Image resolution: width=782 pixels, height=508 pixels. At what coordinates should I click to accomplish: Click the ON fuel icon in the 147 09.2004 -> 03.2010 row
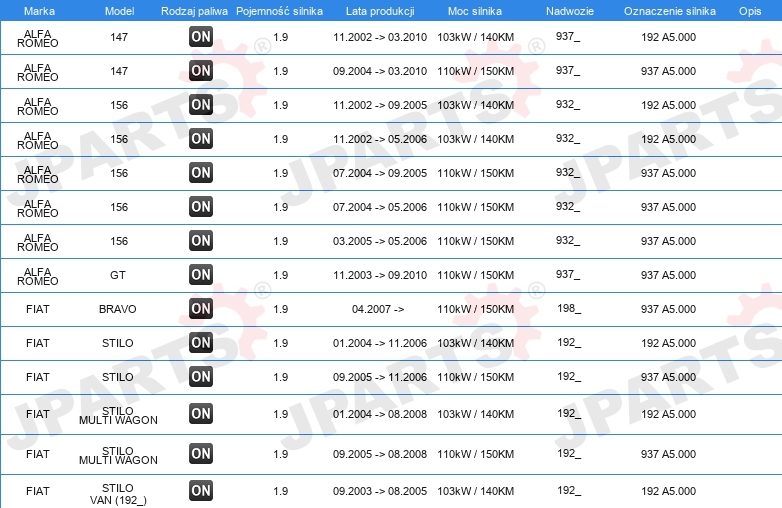click(x=201, y=71)
